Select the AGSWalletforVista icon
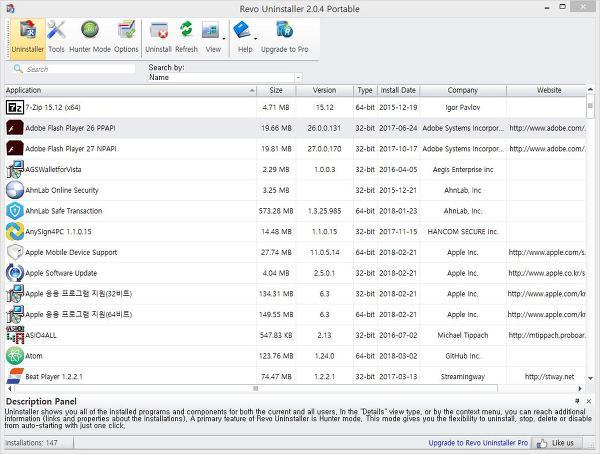 click(x=15, y=169)
